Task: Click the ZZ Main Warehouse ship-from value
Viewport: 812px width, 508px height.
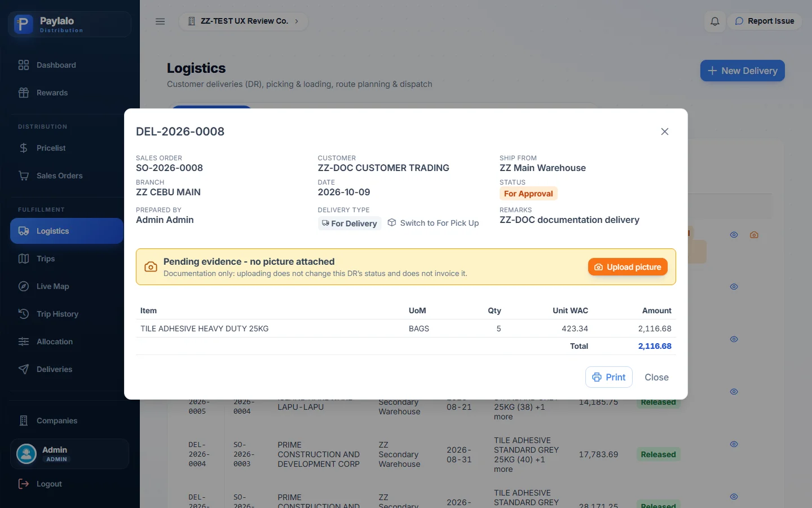Action: [x=542, y=168]
